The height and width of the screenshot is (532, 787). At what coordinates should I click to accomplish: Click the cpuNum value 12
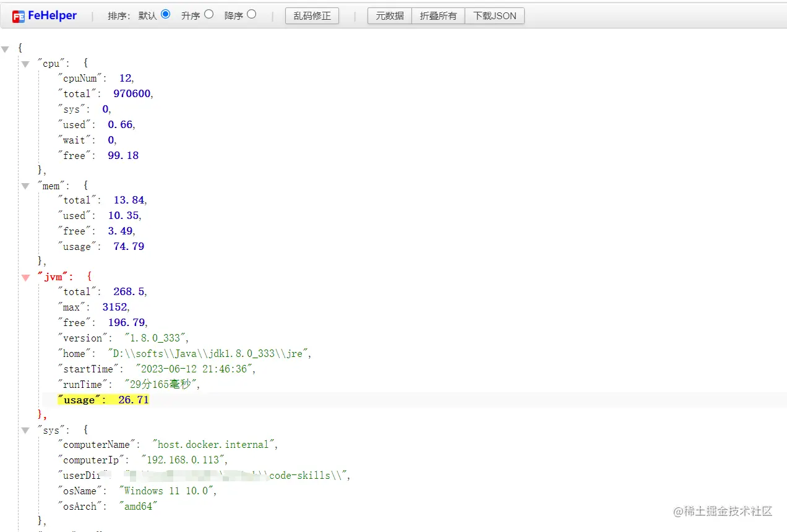pos(126,78)
